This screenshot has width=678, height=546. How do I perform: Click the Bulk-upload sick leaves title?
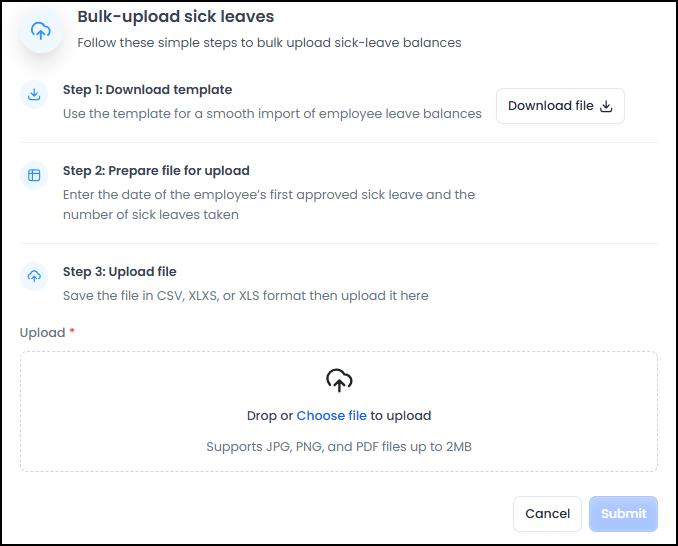coord(175,17)
